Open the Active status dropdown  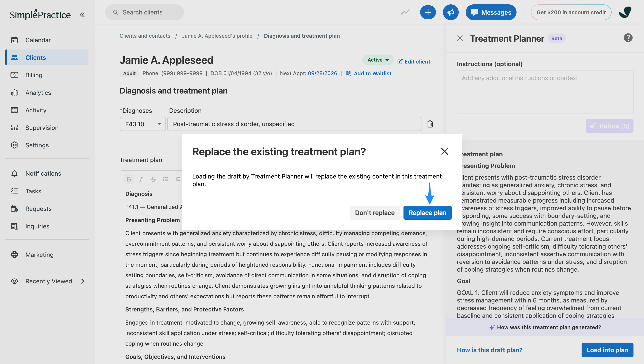click(x=378, y=60)
